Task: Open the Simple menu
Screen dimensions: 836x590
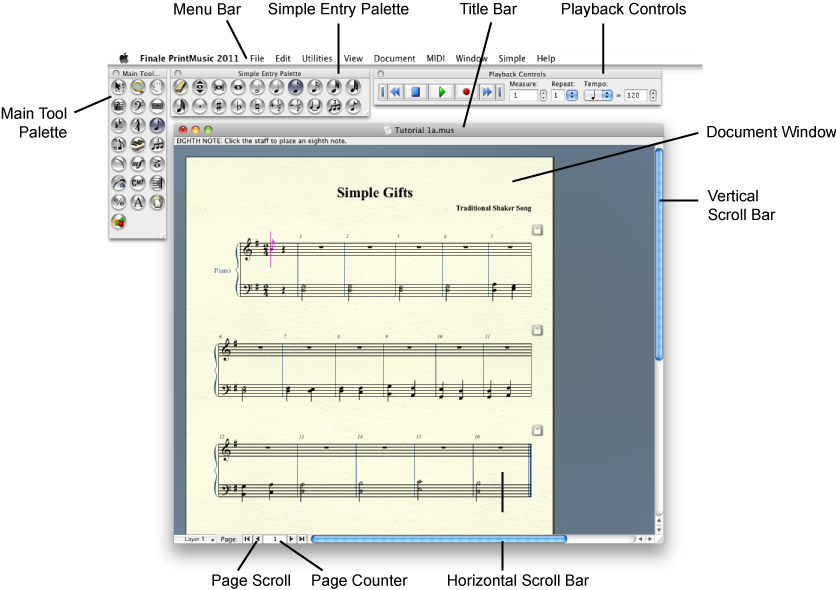Action: [x=512, y=59]
